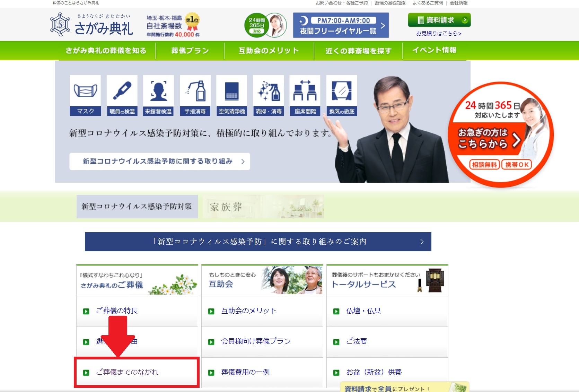Select the 近くの葬斎場を探す navigation item
The image size is (579, 392).
[358, 51]
